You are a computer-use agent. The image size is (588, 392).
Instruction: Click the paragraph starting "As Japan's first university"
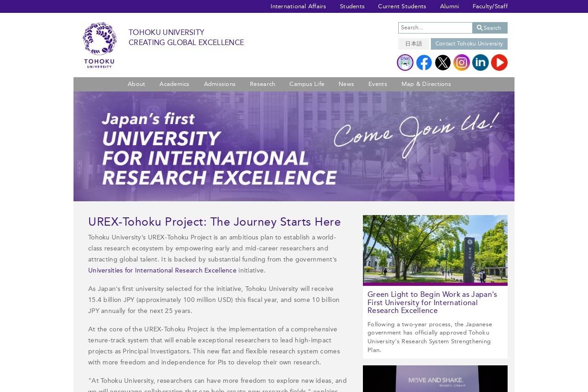tap(214, 300)
